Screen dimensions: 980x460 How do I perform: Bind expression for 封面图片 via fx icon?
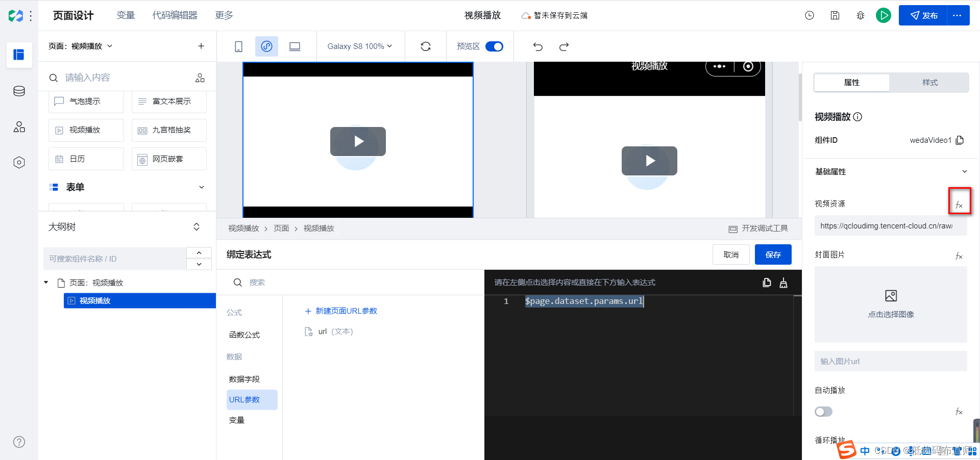coord(959,255)
